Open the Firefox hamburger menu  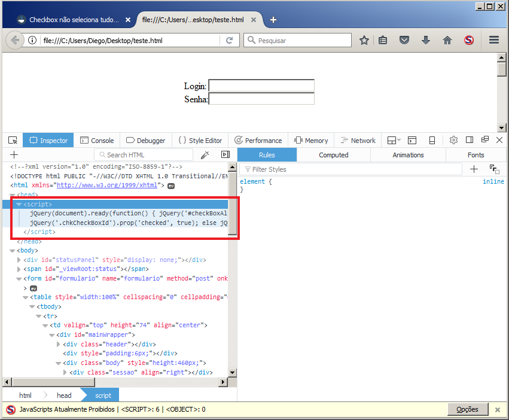coord(493,40)
